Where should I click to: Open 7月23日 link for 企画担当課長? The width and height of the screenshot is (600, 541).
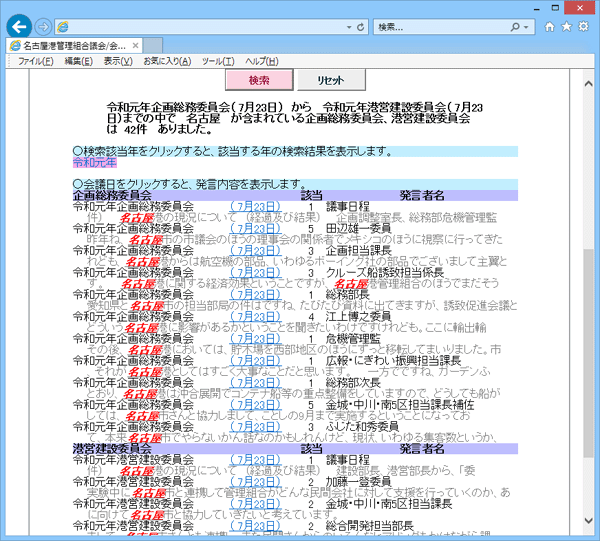click(x=256, y=251)
